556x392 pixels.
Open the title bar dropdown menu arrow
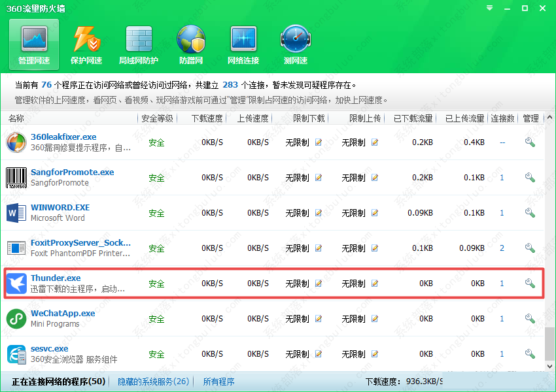(x=489, y=8)
